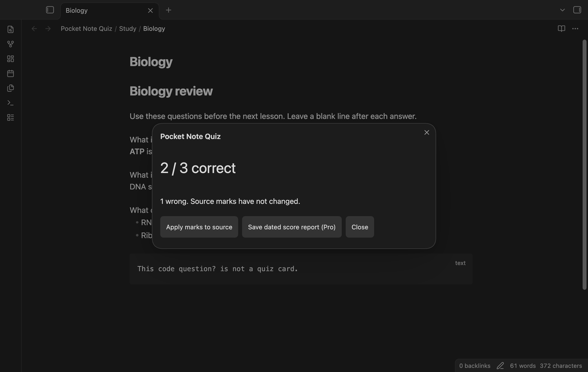
Task: Click the checklist icon in left ribbon
Action: coord(10,117)
